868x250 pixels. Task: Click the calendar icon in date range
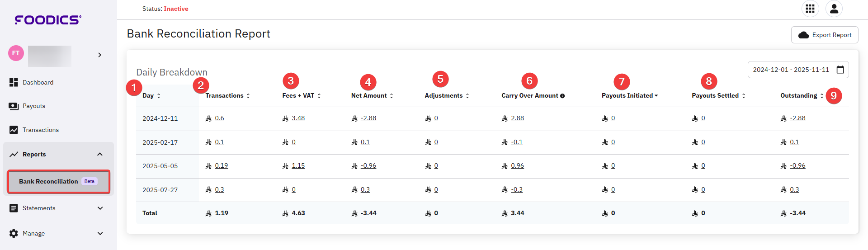point(840,70)
